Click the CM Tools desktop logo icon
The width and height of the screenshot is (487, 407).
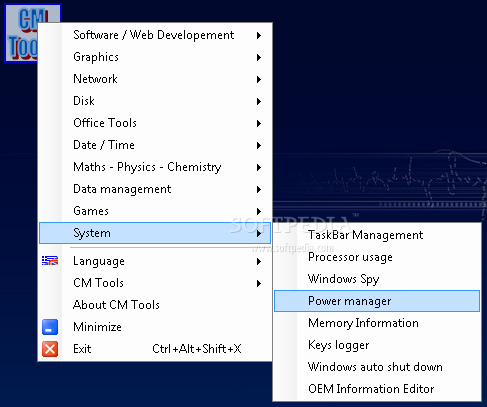22,33
